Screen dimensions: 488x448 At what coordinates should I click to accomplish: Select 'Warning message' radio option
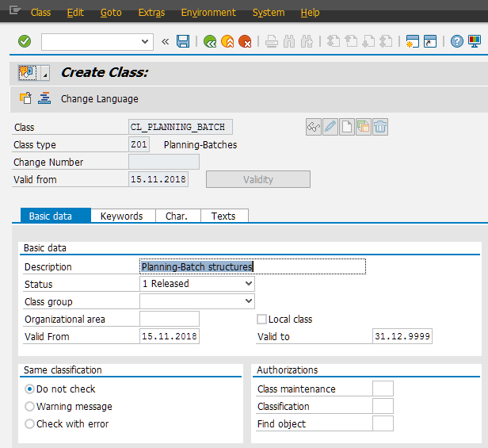(x=30, y=407)
